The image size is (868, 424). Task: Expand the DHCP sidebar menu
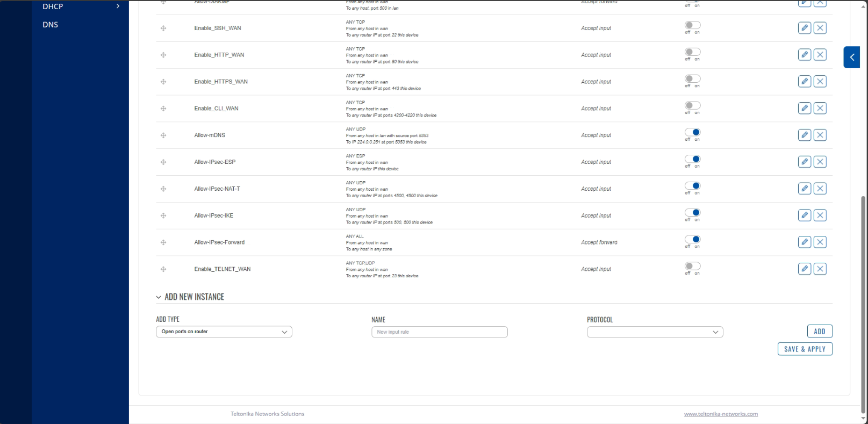80,6
